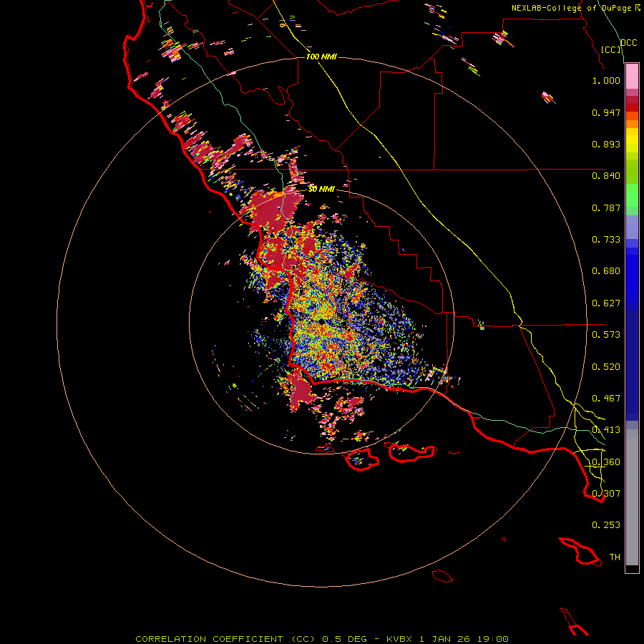Click the 0.253 legend value
This screenshot has height=644, width=644.
click(606, 525)
